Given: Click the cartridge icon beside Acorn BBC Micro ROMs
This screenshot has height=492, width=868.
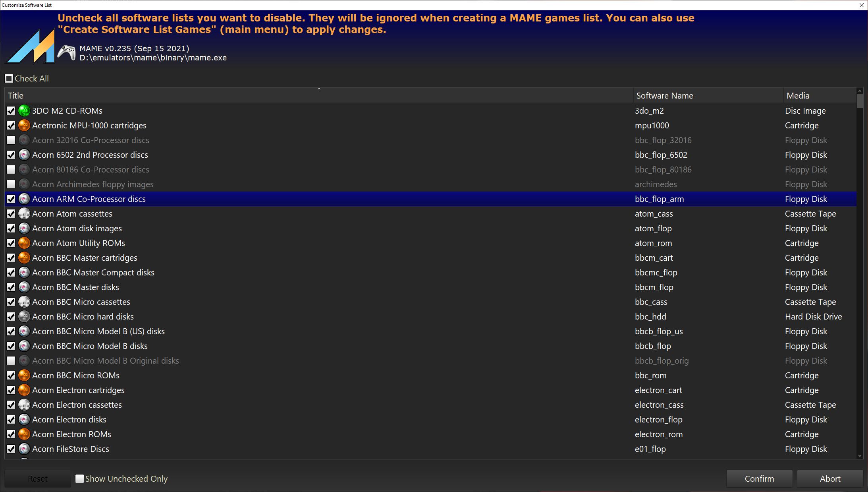Looking at the screenshot, I should coord(24,375).
